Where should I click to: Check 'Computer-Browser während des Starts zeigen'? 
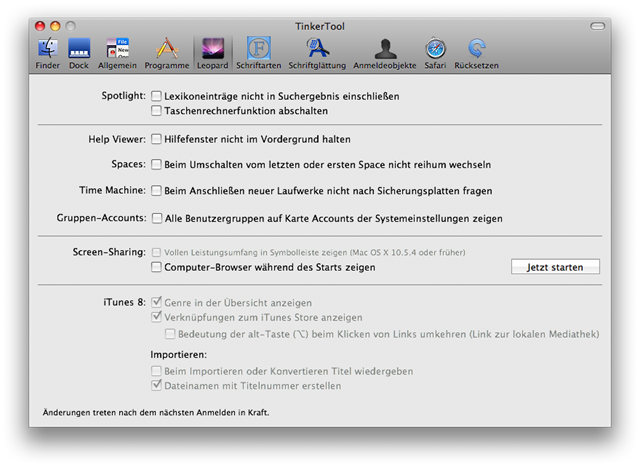pos(156,267)
